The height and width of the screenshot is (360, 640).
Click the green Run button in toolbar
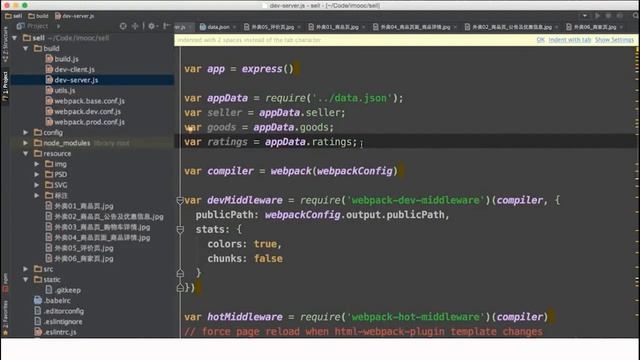click(x=597, y=16)
